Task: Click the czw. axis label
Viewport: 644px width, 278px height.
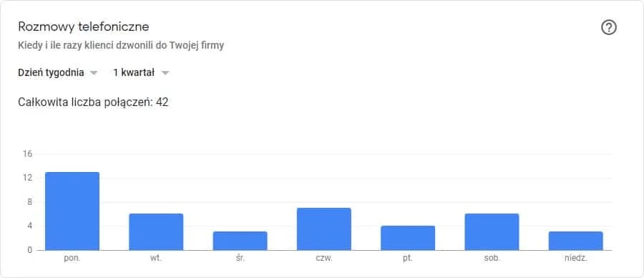Action: click(324, 259)
